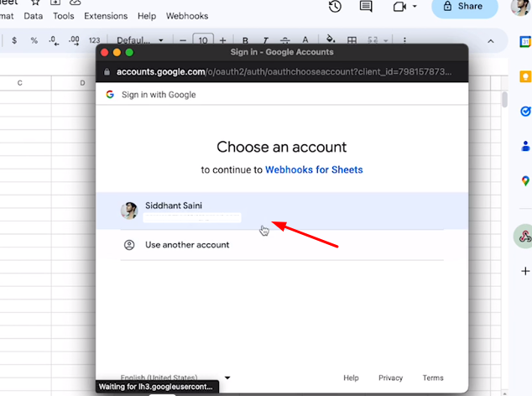This screenshot has height=396, width=532.
Task: Increase decimal places icon
Action: coord(74,41)
